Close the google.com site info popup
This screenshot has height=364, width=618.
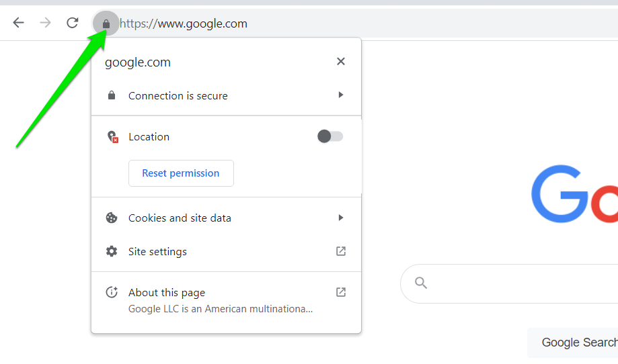click(x=341, y=62)
